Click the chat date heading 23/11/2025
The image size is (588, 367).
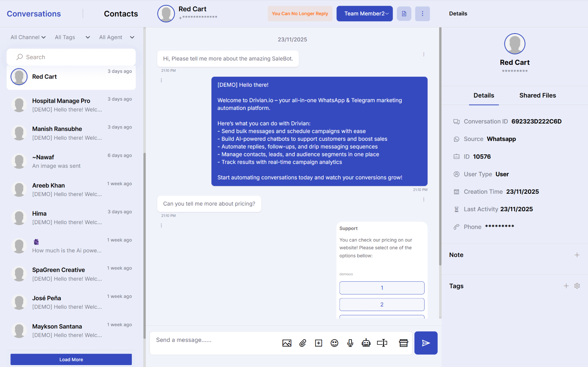[x=292, y=39]
